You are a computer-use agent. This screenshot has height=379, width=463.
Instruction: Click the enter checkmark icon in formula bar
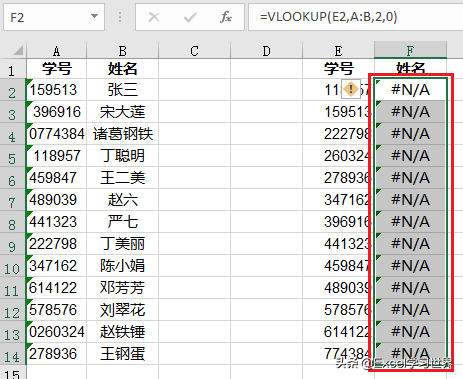pyautogui.click(x=190, y=17)
